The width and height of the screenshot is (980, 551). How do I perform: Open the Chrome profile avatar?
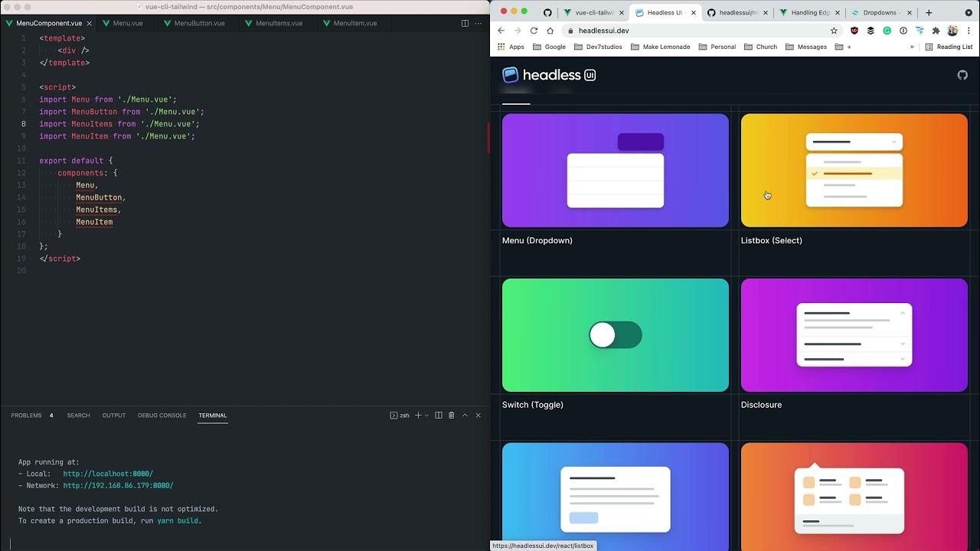pos(952,31)
